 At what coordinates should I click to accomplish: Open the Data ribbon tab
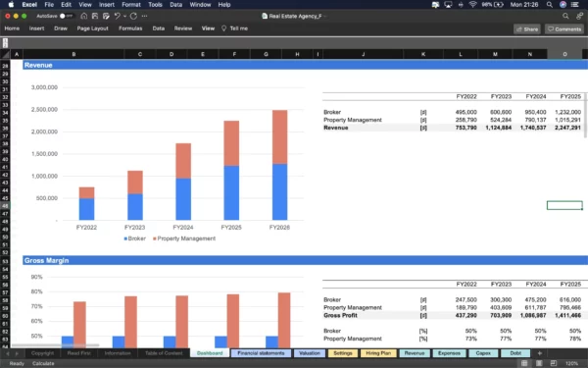pyautogui.click(x=158, y=28)
